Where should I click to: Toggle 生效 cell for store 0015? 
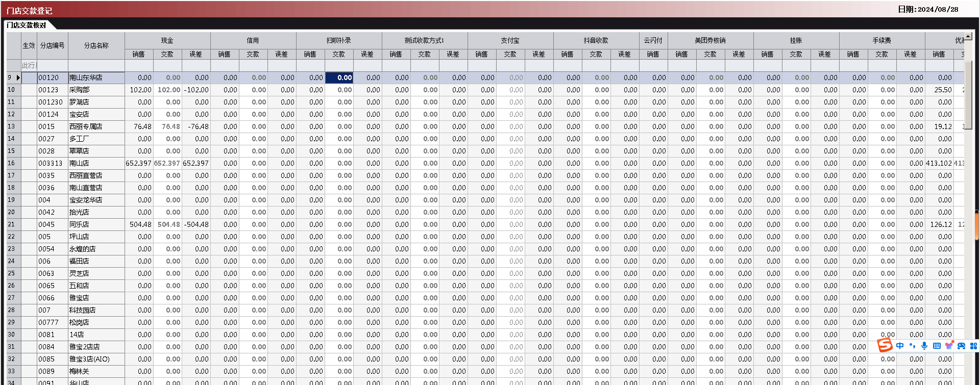(29, 126)
